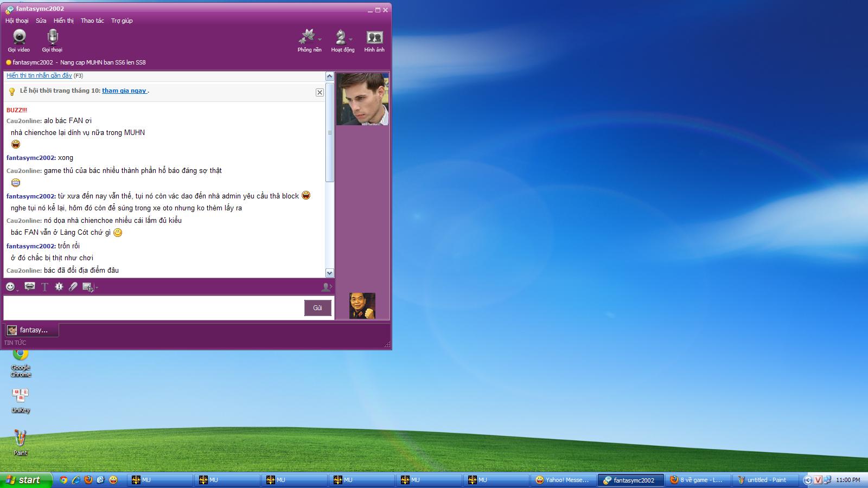The width and height of the screenshot is (868, 488).
Task: Click the TIN TỨC news label
Action: 15,343
